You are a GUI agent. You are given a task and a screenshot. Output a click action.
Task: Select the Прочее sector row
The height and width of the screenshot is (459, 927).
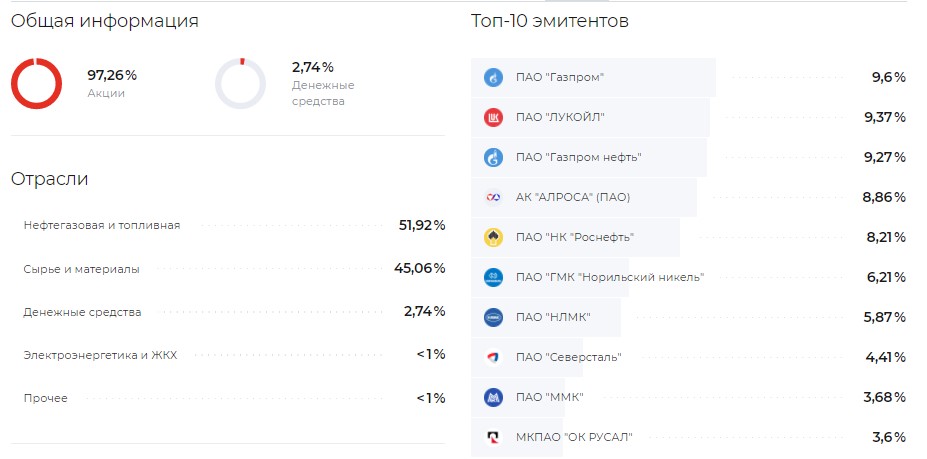(234, 398)
